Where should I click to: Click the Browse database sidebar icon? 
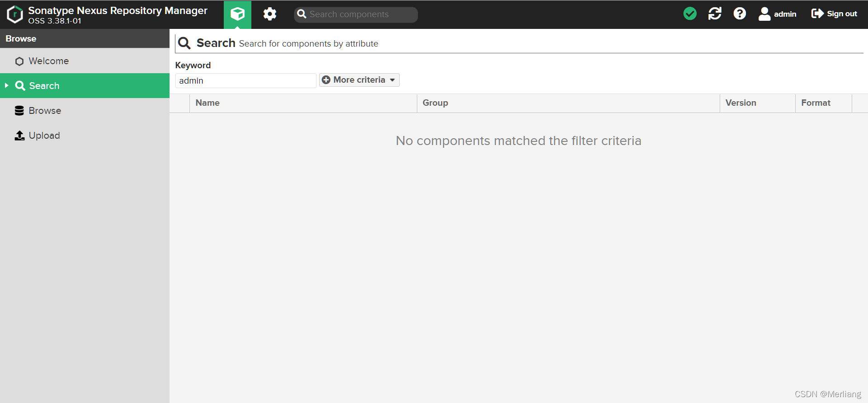pos(19,111)
